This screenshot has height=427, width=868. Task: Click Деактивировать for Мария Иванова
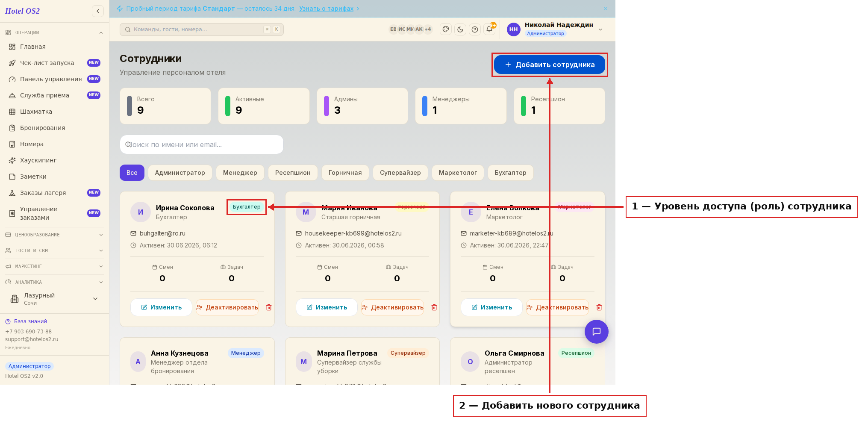(x=393, y=307)
